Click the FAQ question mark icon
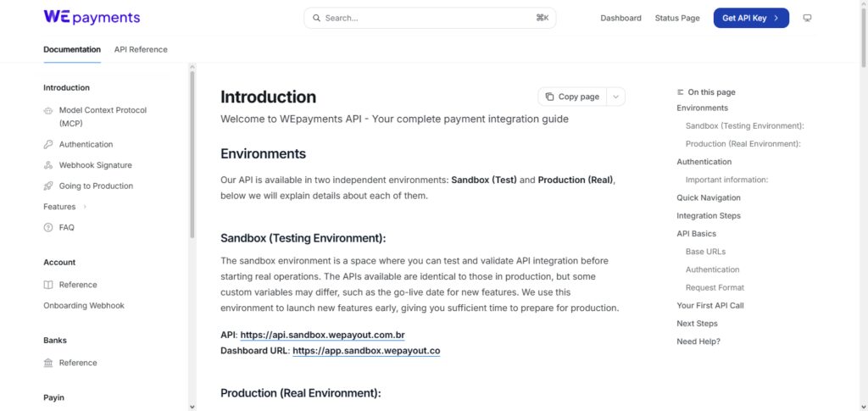868x411 pixels. pyautogui.click(x=48, y=227)
